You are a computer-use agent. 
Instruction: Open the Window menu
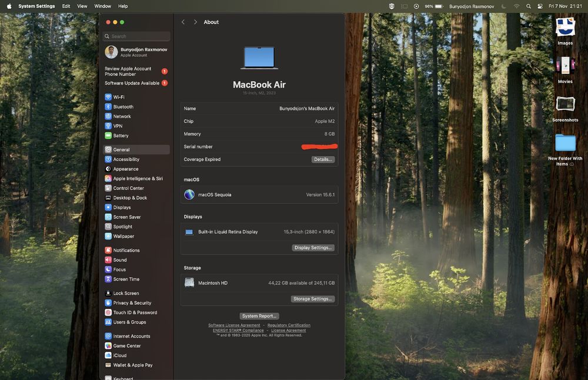(102, 6)
